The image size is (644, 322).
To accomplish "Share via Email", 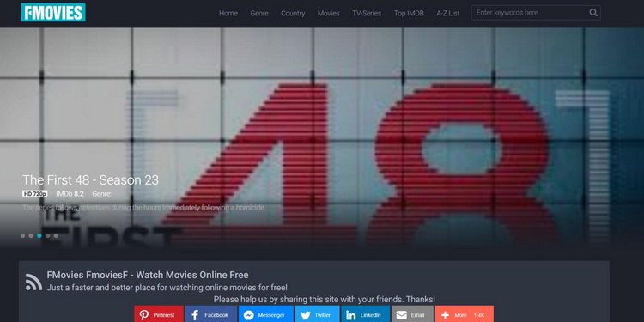I will coord(412,315).
